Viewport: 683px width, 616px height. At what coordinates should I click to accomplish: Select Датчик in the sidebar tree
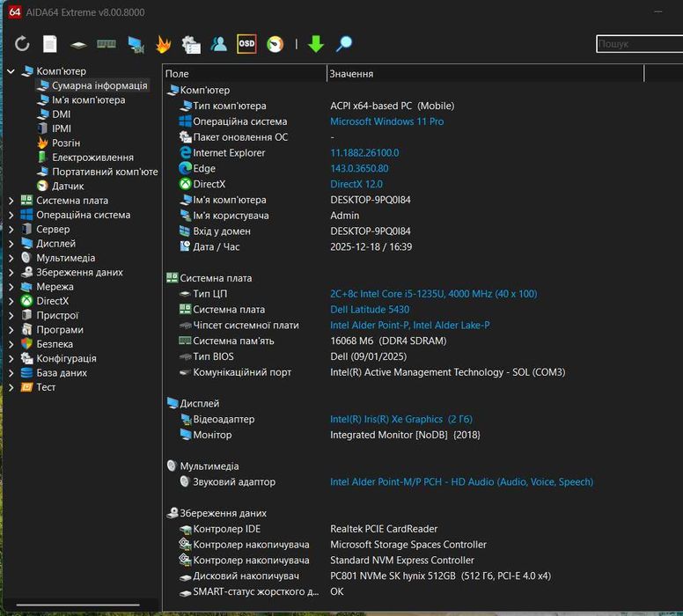68,186
